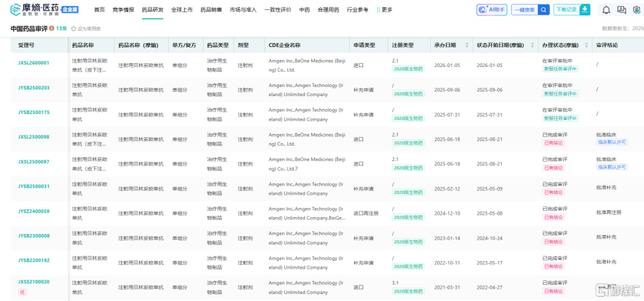
Task: Click the account shield icon
Action: pyautogui.click(x=636, y=10)
